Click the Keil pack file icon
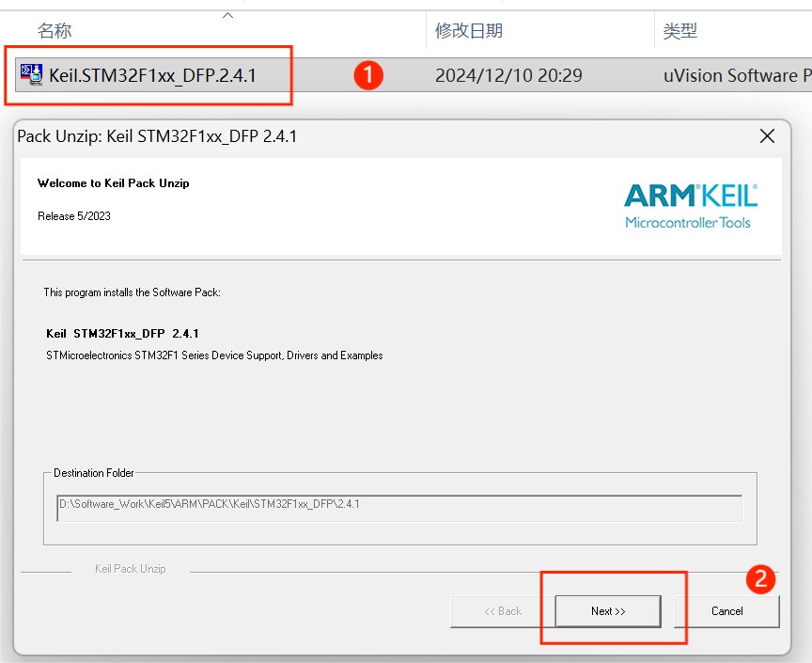 pyautogui.click(x=31, y=75)
